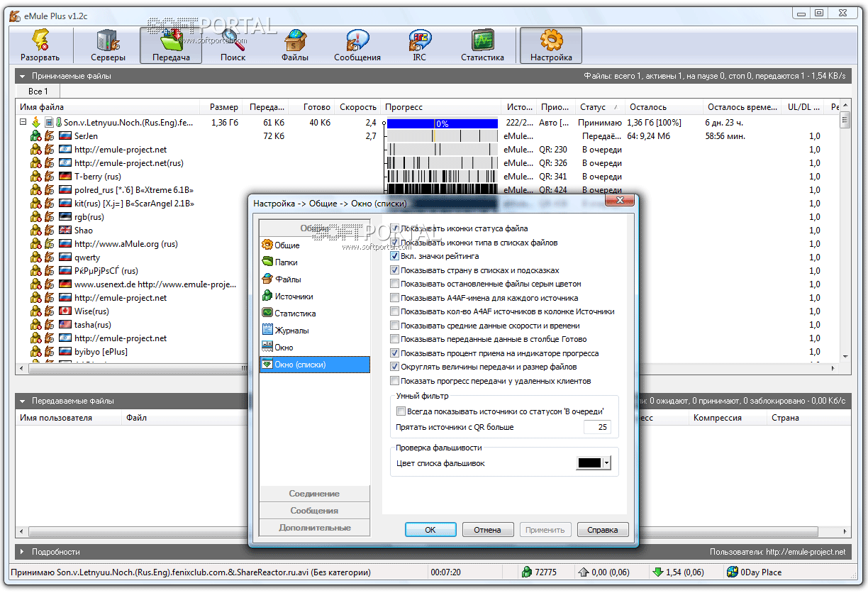
Task: Click SerJen's chunk availability bar
Action: pos(443,136)
